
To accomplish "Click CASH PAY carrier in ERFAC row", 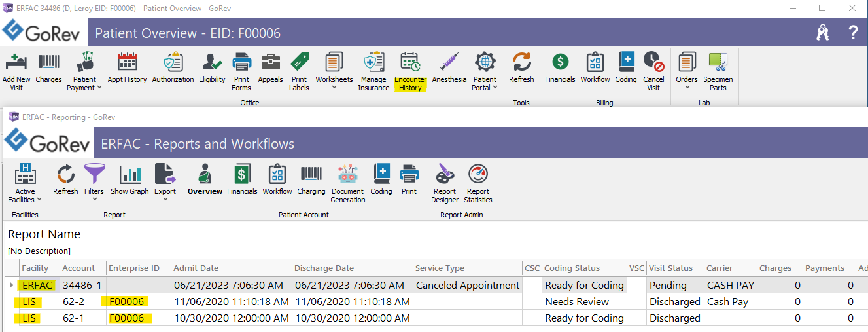I will tap(730, 285).
